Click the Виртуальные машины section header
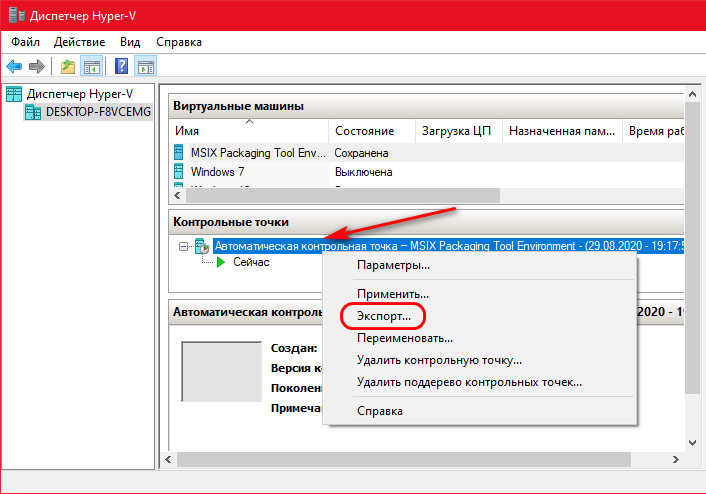The height and width of the screenshot is (494, 706). [x=426, y=106]
